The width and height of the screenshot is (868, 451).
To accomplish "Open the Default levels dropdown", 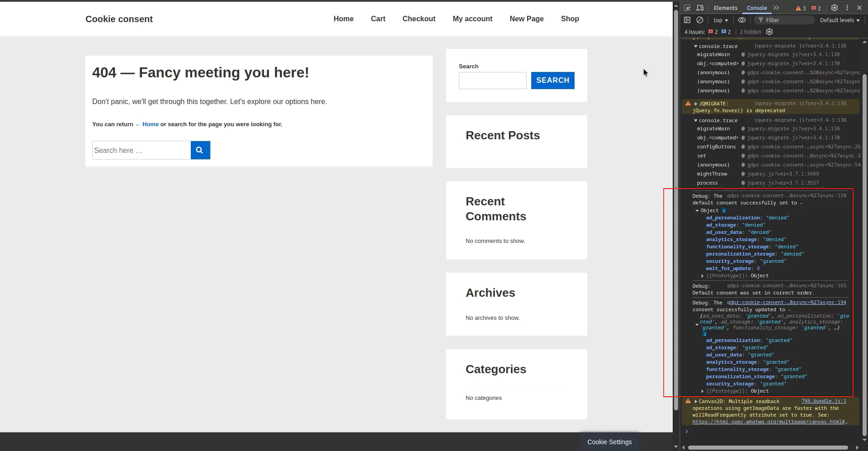I will [840, 20].
